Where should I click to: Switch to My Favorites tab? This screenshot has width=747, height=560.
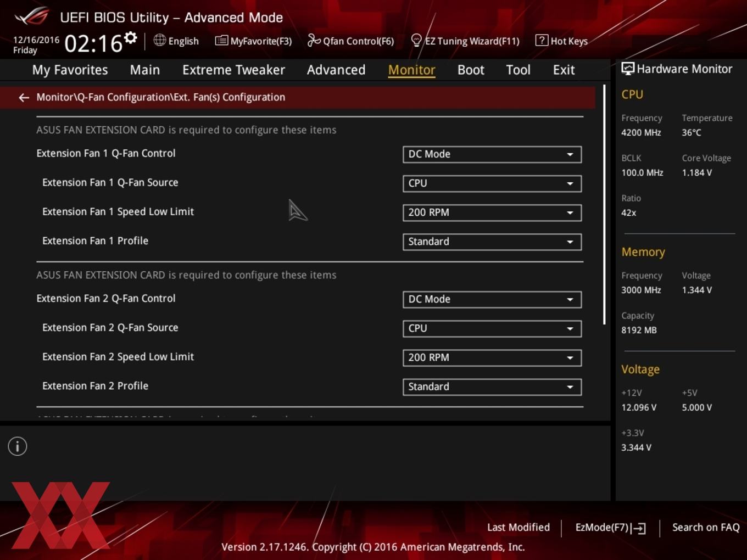70,70
